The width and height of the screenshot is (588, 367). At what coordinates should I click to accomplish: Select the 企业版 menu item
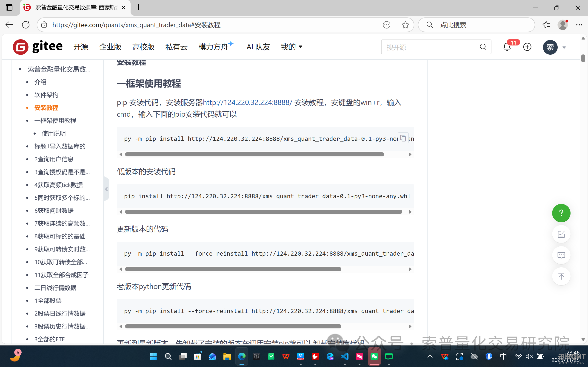[110, 47]
